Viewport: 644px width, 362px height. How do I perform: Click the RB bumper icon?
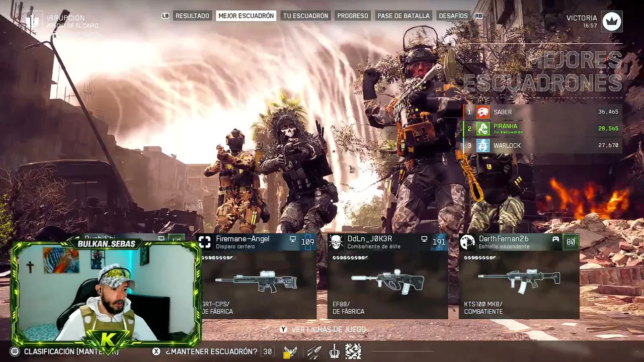[478, 16]
